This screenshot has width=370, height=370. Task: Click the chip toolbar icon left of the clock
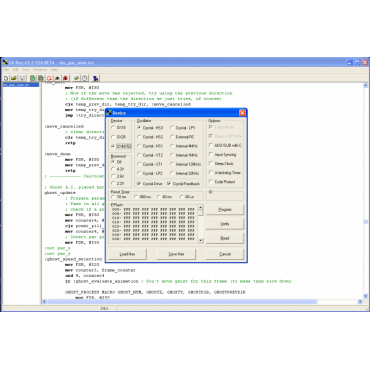pyautogui.click(x=76, y=78)
